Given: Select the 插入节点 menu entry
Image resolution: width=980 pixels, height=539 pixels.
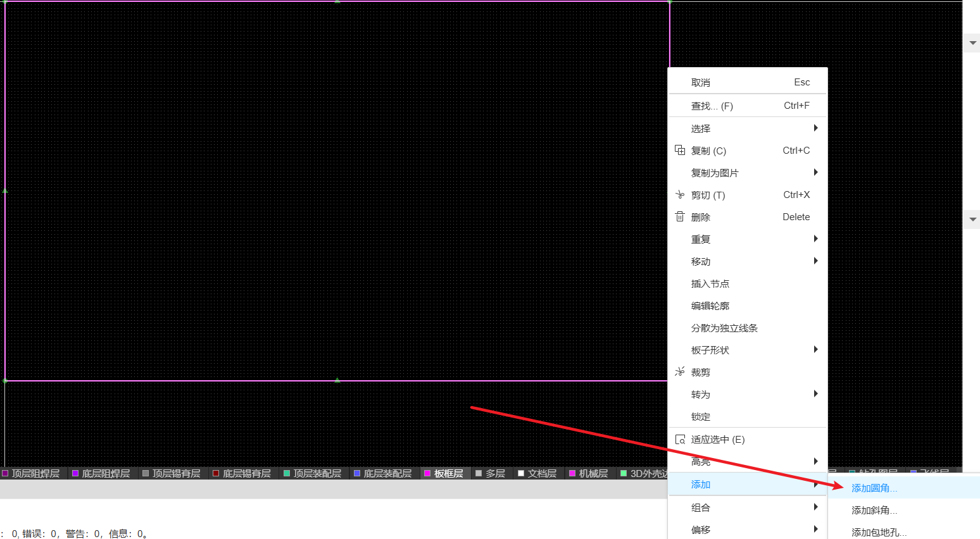Looking at the screenshot, I should 748,283.
